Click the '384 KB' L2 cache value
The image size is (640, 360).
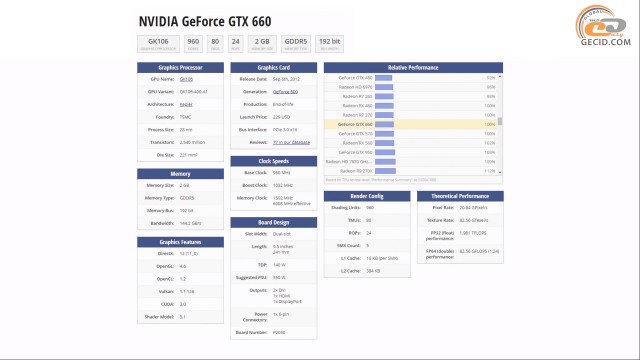click(373, 271)
